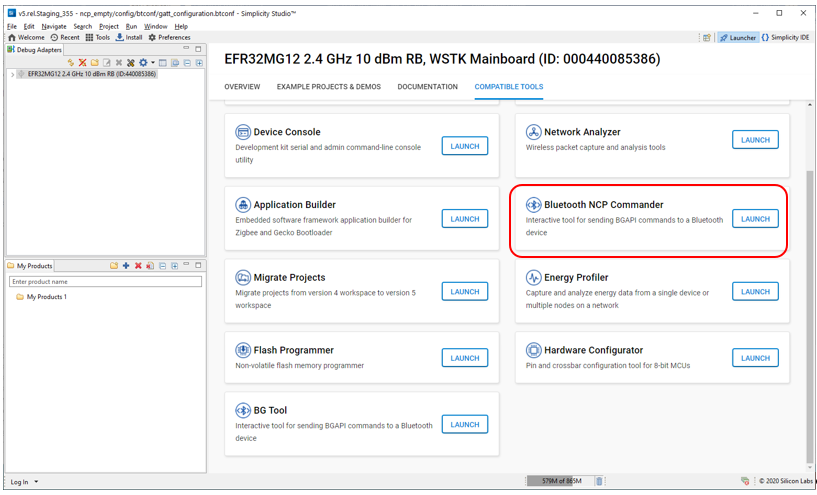Select My Products 1 folder
This screenshot has height=495, width=817.
[42, 296]
